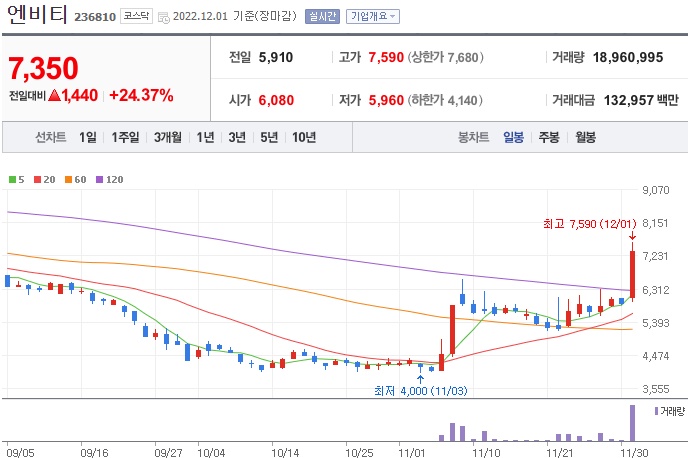
Task: Click the orange 60-day moving average legend
Action: [76, 179]
